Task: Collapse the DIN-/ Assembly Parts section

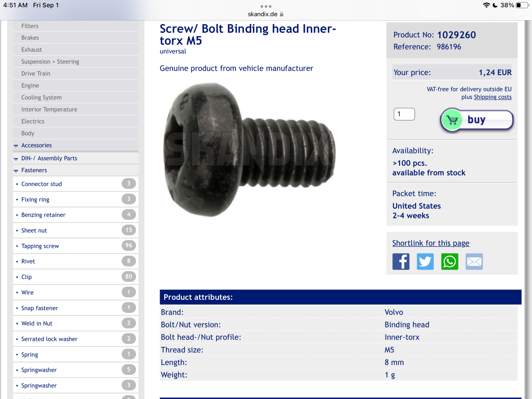Action: [x=16, y=159]
